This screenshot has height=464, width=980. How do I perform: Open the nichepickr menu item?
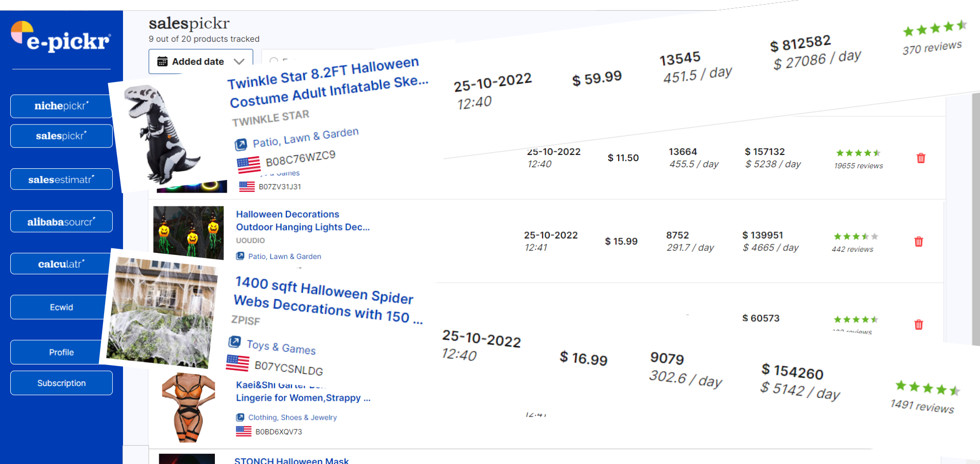[x=61, y=106]
